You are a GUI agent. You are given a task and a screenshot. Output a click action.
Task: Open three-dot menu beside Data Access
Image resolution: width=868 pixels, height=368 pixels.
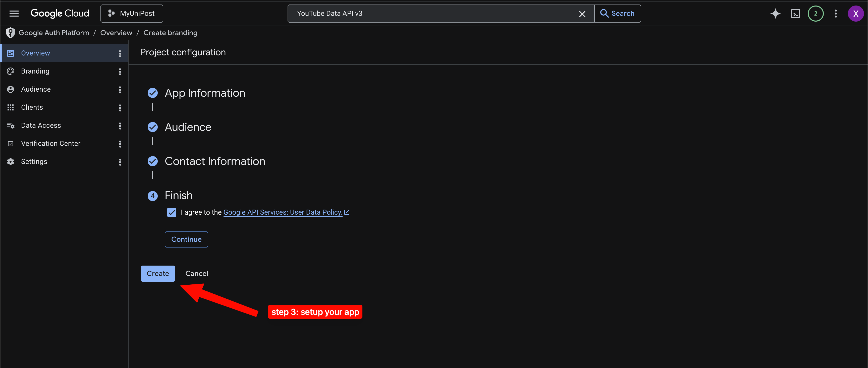click(120, 126)
